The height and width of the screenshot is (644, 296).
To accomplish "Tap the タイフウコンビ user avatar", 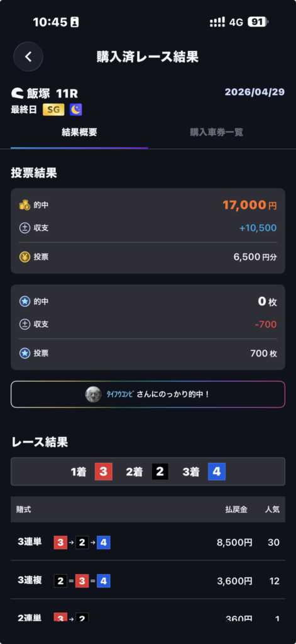I will point(93,394).
